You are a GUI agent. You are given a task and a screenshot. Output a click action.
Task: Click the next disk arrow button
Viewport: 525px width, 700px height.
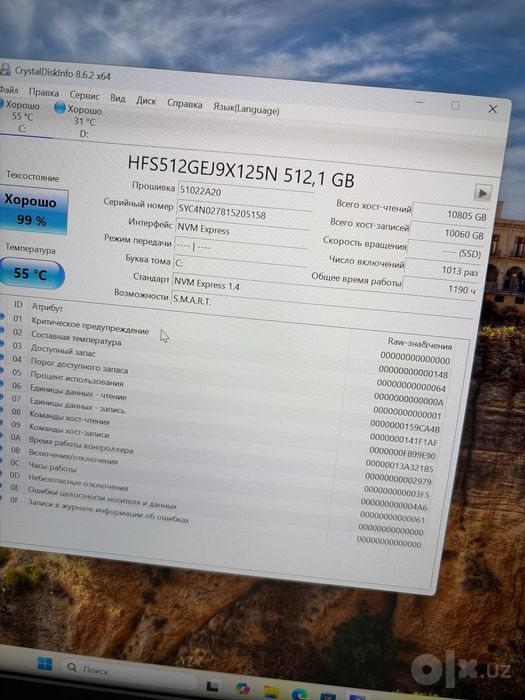point(482,193)
